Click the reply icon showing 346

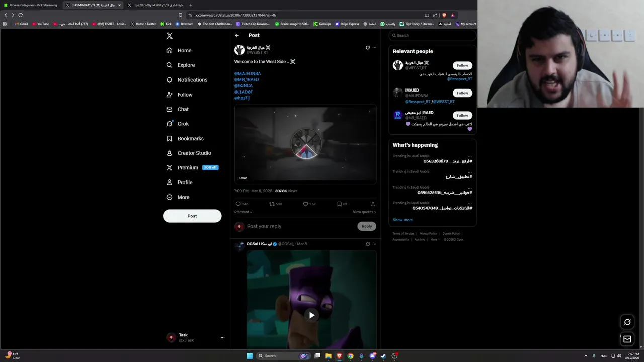coord(238,204)
